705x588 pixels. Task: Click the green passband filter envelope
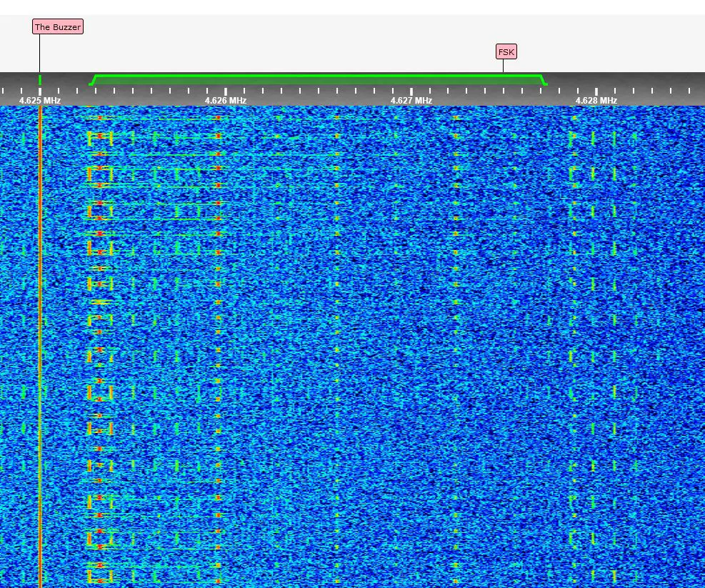[318, 79]
